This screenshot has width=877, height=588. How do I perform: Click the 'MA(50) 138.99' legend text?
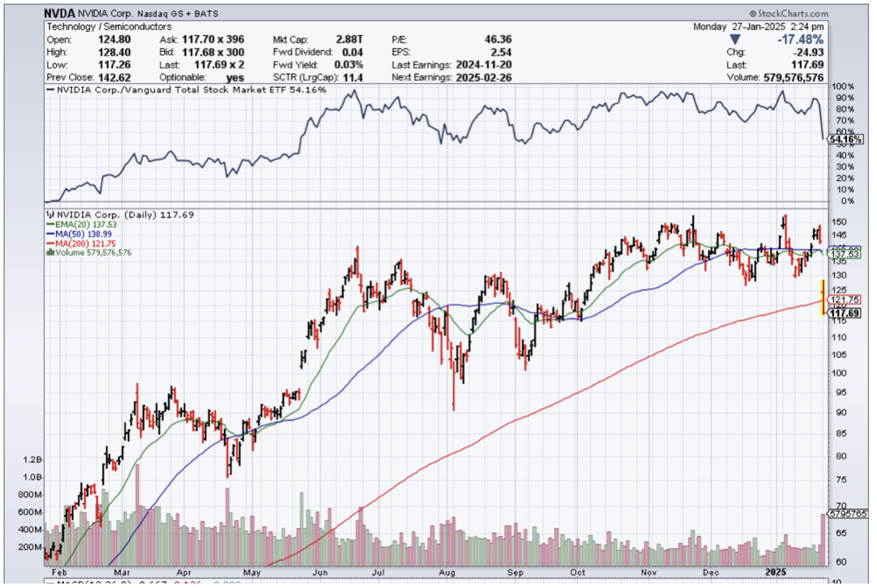83,234
